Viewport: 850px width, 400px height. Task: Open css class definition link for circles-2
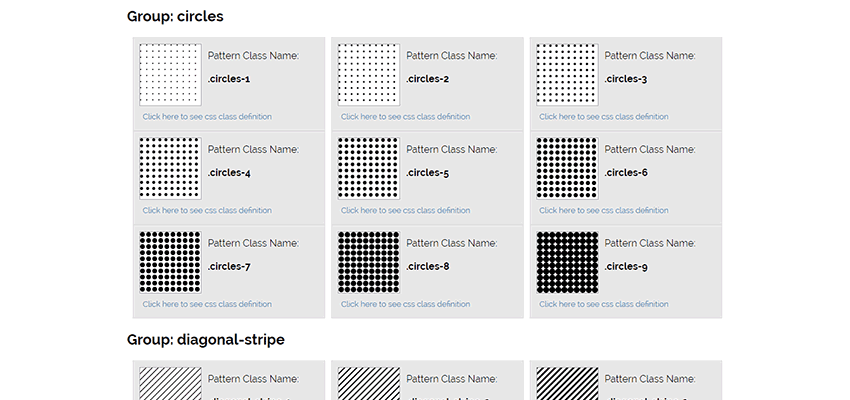(405, 117)
